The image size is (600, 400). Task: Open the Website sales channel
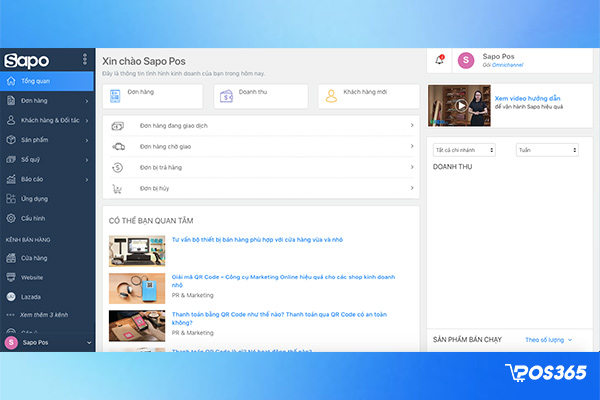click(47, 277)
